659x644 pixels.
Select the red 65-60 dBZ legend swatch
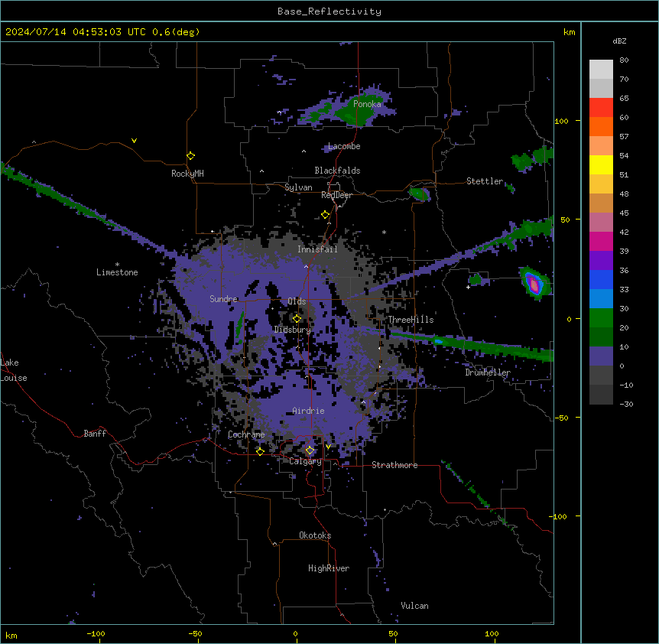601,108
